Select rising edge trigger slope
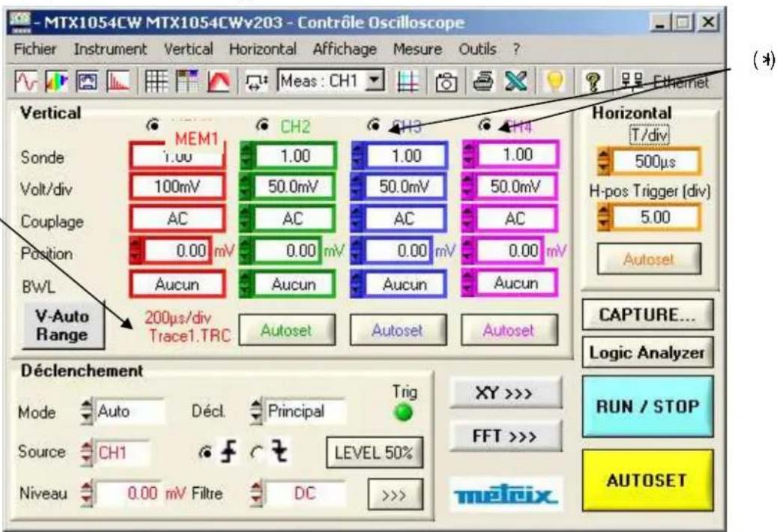The height and width of the screenshot is (532, 777). click(205, 453)
